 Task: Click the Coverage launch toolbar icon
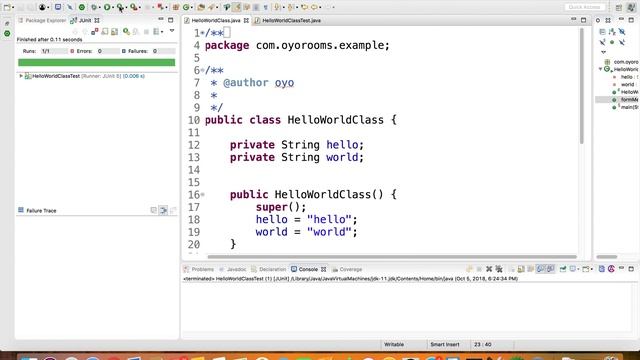coord(120,7)
